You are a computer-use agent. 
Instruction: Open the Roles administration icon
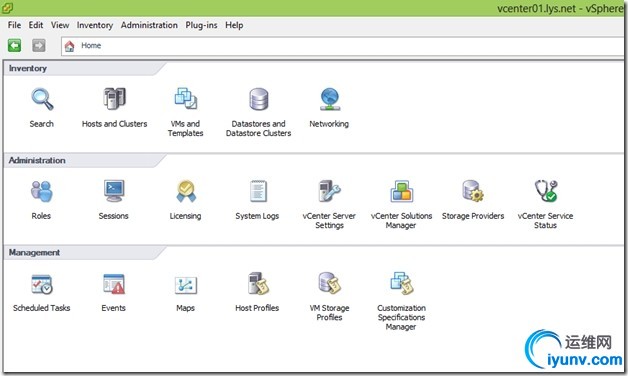coord(42,191)
